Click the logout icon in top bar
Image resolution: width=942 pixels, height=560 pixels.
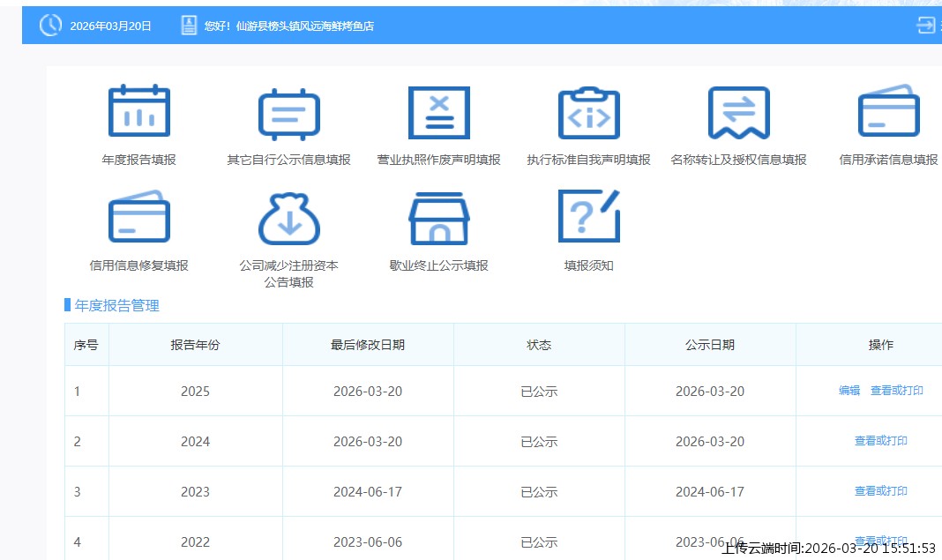coord(925,26)
